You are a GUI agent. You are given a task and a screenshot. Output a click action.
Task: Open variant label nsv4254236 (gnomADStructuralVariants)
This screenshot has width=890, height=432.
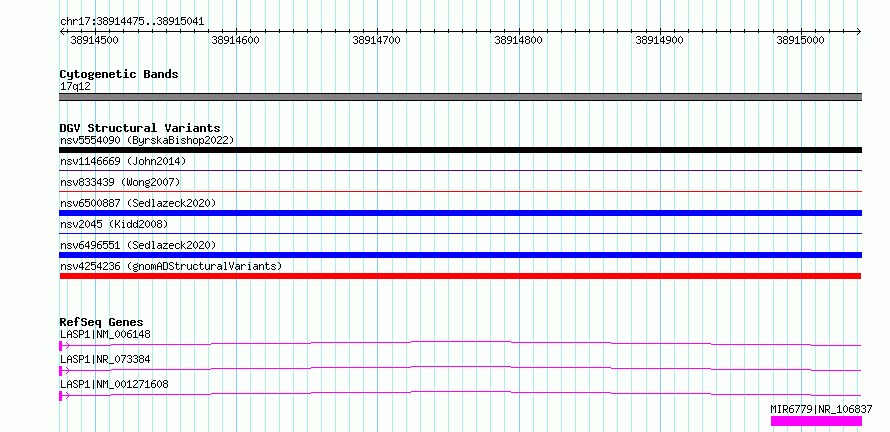pos(171,266)
